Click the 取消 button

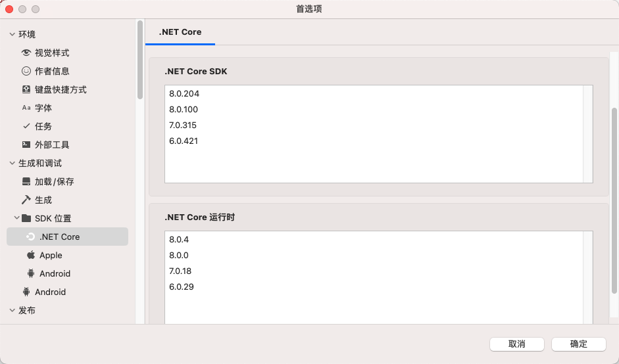(x=517, y=344)
